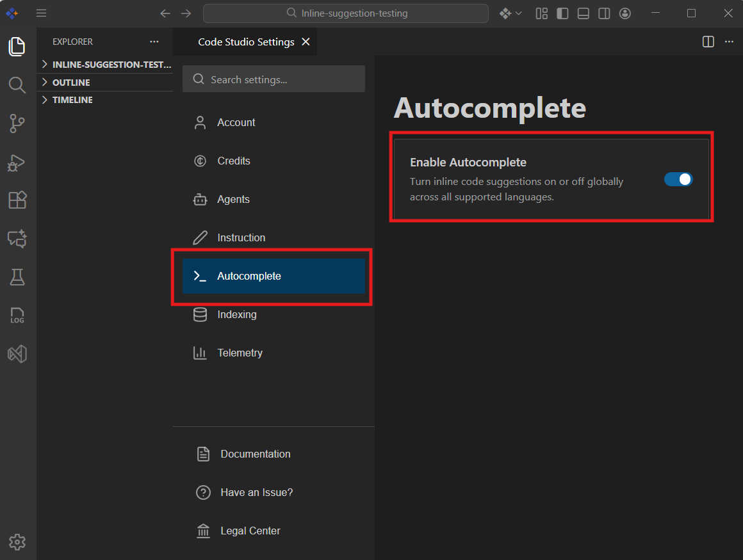Disable the Enable Autocomplete switch
The image size is (743, 560).
coord(678,179)
